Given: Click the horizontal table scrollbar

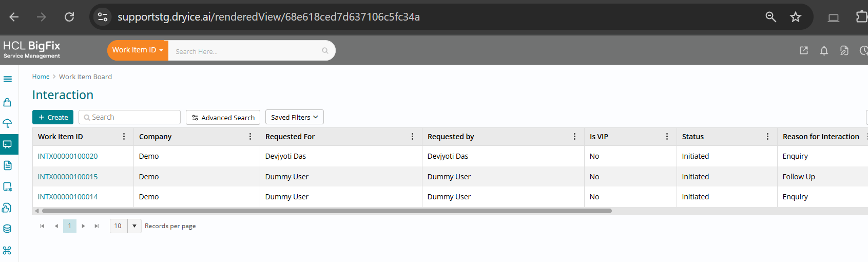Looking at the screenshot, I should [326, 211].
